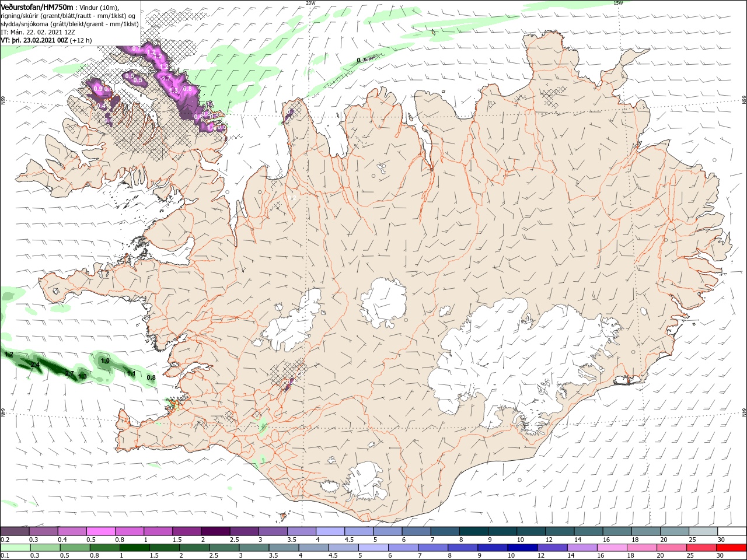
Task: Click the light pink rain swatch labeled 16
Action: point(611,548)
